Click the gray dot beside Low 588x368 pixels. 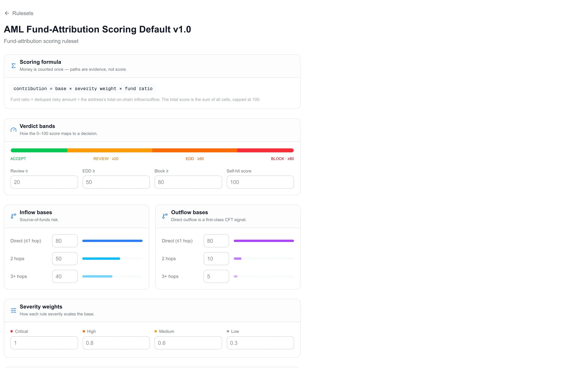pos(228,331)
